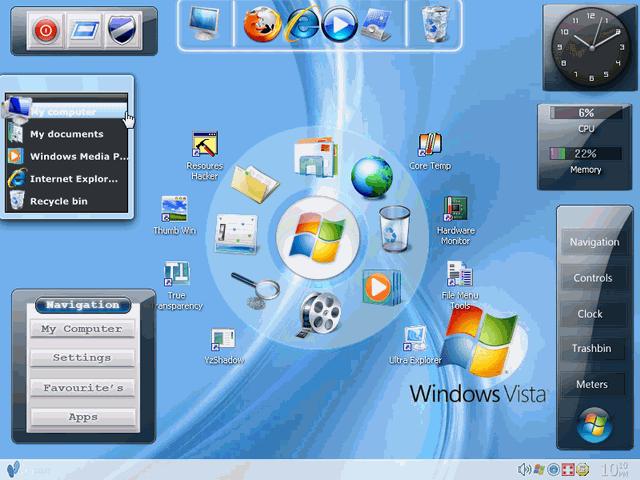Image resolution: width=640 pixels, height=480 pixels.
Task: Click the 22% Memory usage meter bar
Action: pyautogui.click(x=586, y=154)
